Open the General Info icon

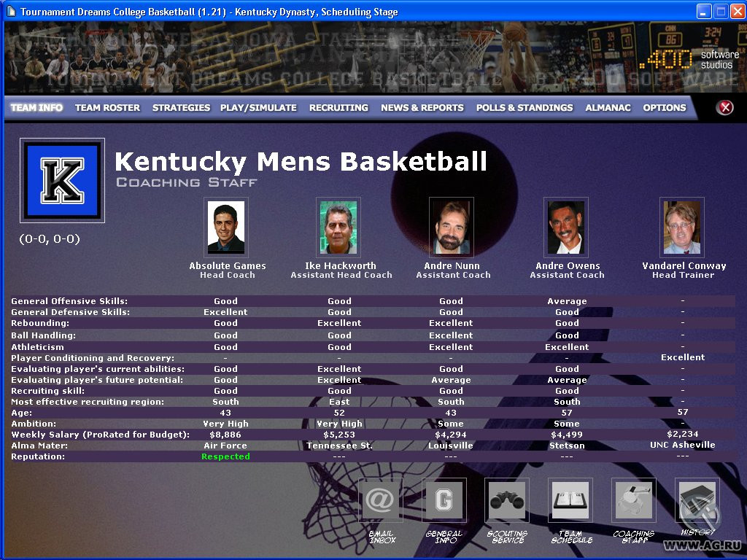tap(444, 500)
